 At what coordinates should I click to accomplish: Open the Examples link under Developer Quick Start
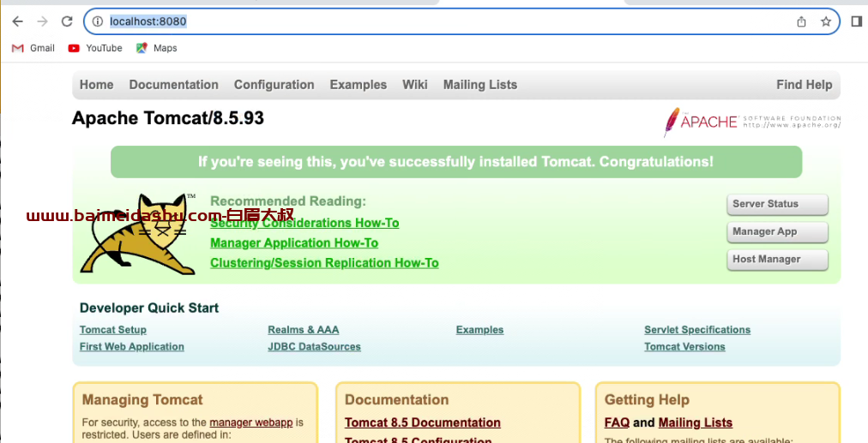[480, 330]
